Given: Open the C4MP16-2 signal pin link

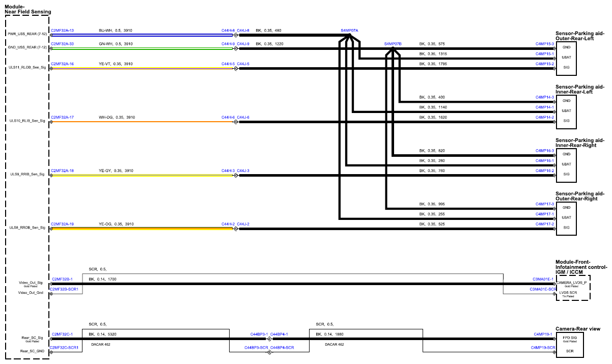Looking at the screenshot, I should [545, 171].
